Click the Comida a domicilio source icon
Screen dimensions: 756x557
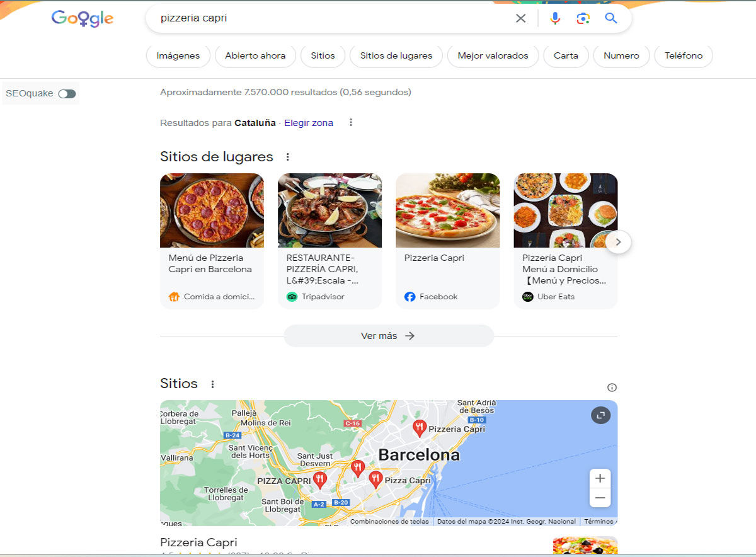click(174, 297)
